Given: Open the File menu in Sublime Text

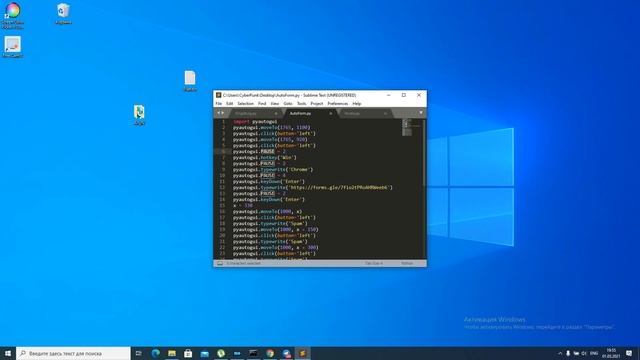Looking at the screenshot, I should coord(219,104).
